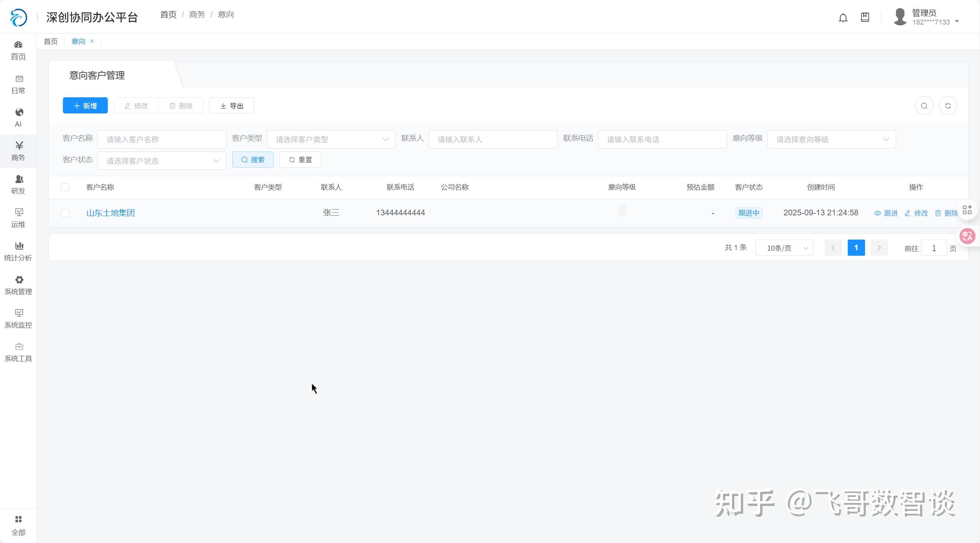The image size is (980, 543).
Task: Click the toolbar 修改 button
Action: point(136,106)
